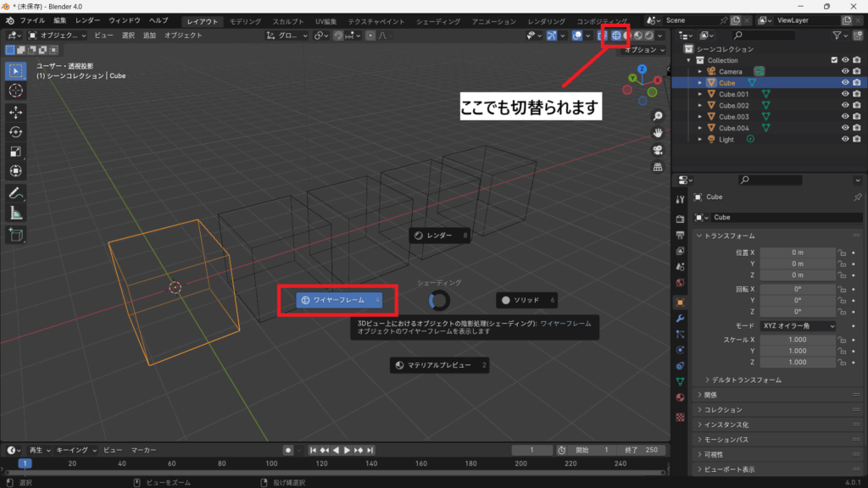Select the Move tool in left toolbar
The height and width of the screenshot is (488, 868).
[x=16, y=112]
